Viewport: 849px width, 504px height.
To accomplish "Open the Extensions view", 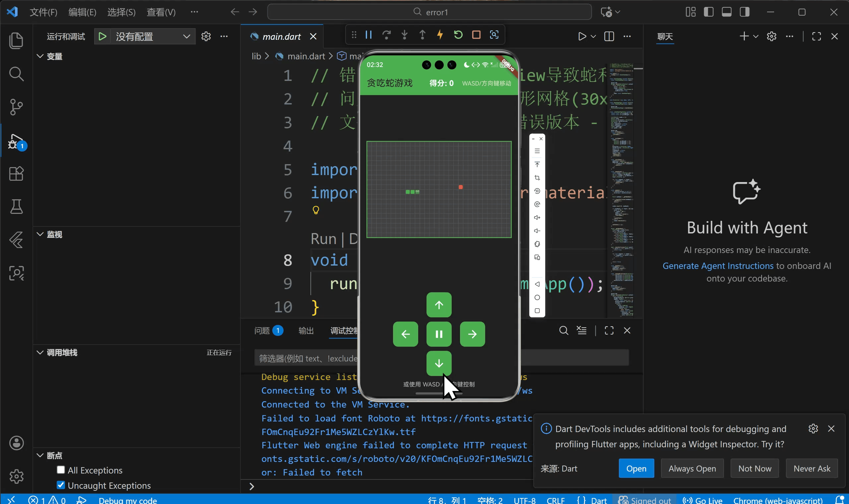I will [x=16, y=173].
